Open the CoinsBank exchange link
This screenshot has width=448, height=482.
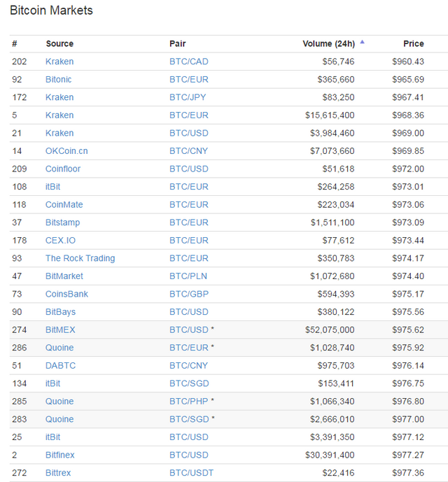pyautogui.click(x=66, y=294)
